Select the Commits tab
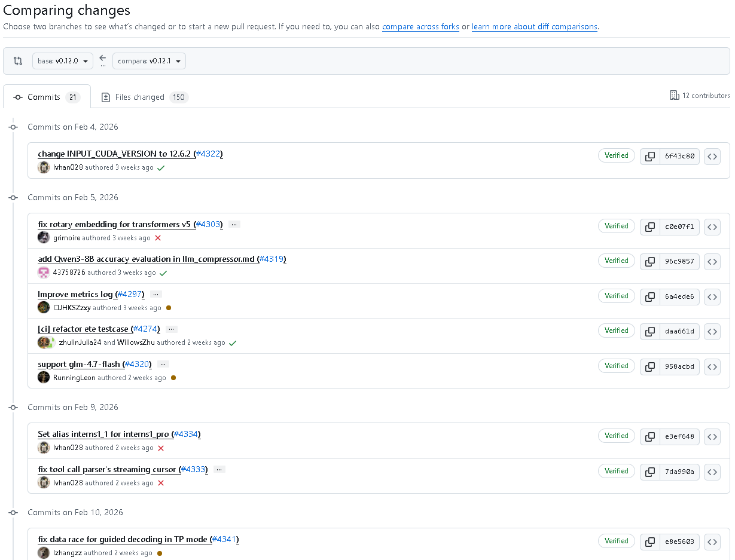 47,97
